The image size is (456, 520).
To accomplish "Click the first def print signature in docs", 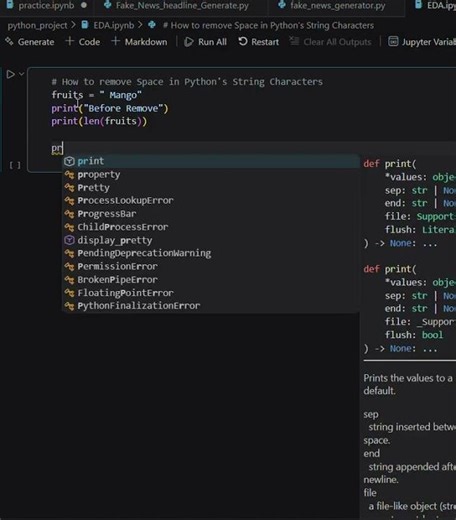I will [x=390, y=164].
